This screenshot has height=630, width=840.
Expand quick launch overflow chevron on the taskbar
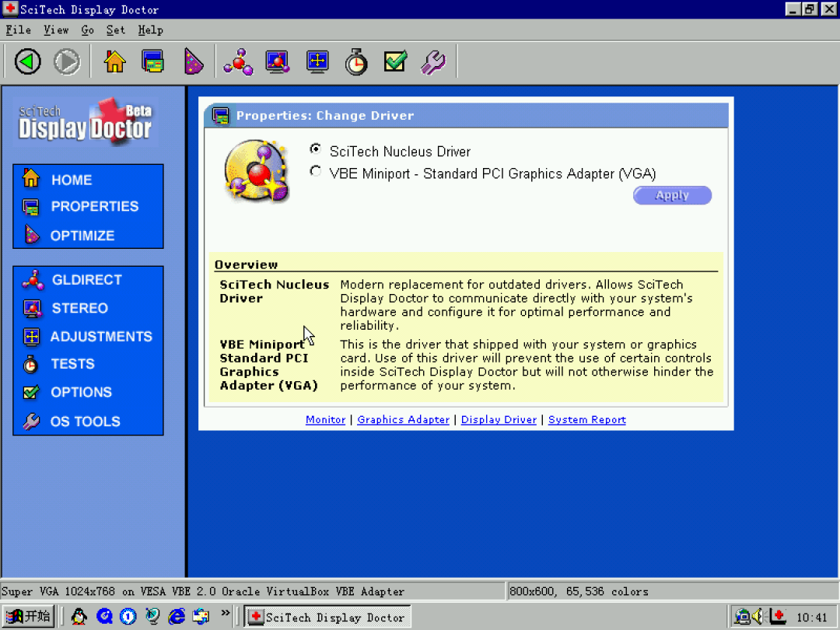click(226, 612)
